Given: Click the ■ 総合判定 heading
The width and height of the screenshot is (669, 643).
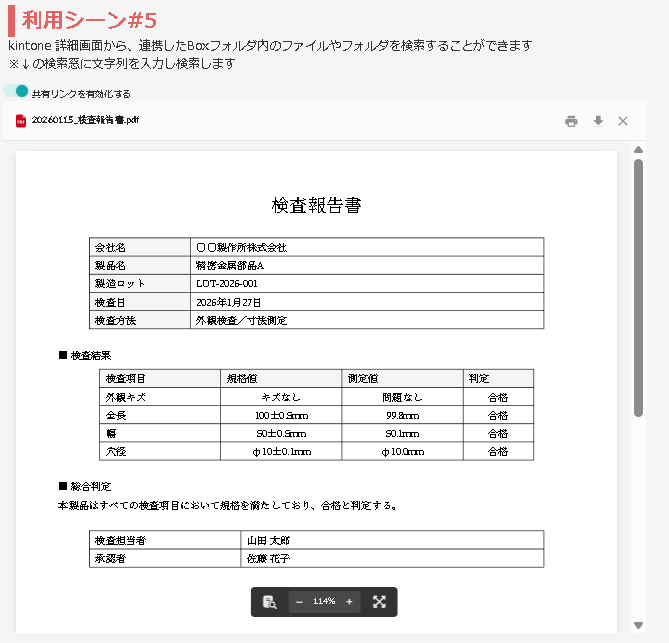Looking at the screenshot, I should pos(85,486).
